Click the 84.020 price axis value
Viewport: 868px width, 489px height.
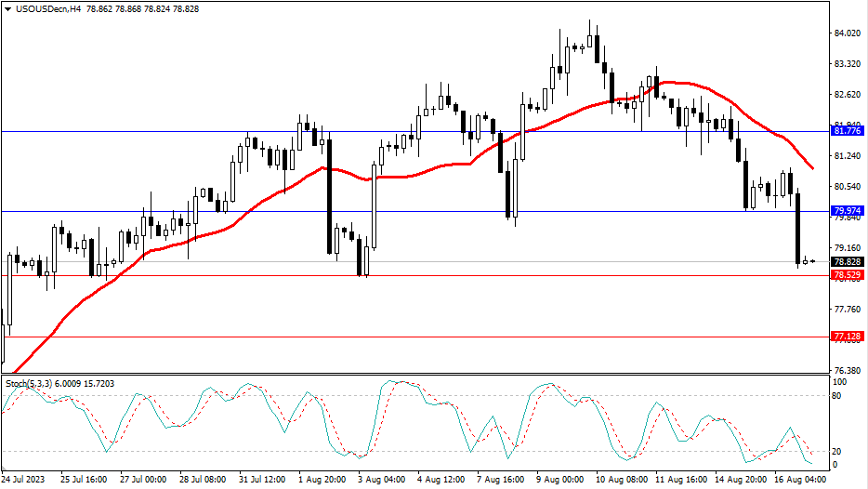click(x=847, y=33)
